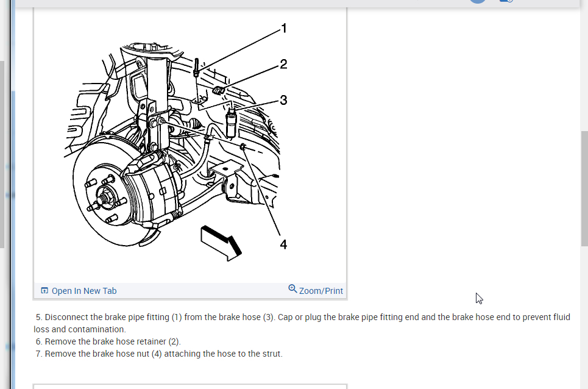Click the Zoom/Print magnifier icon
This screenshot has width=588, height=389.
click(292, 289)
